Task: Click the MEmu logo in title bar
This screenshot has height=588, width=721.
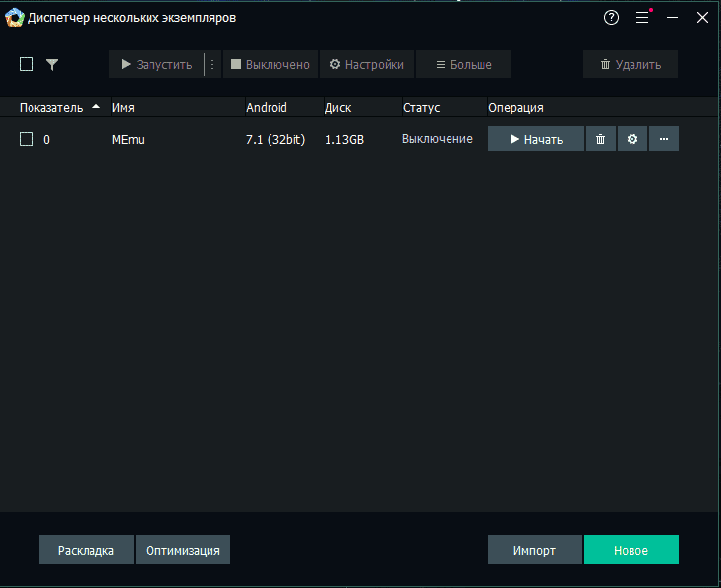Action: [x=15, y=18]
